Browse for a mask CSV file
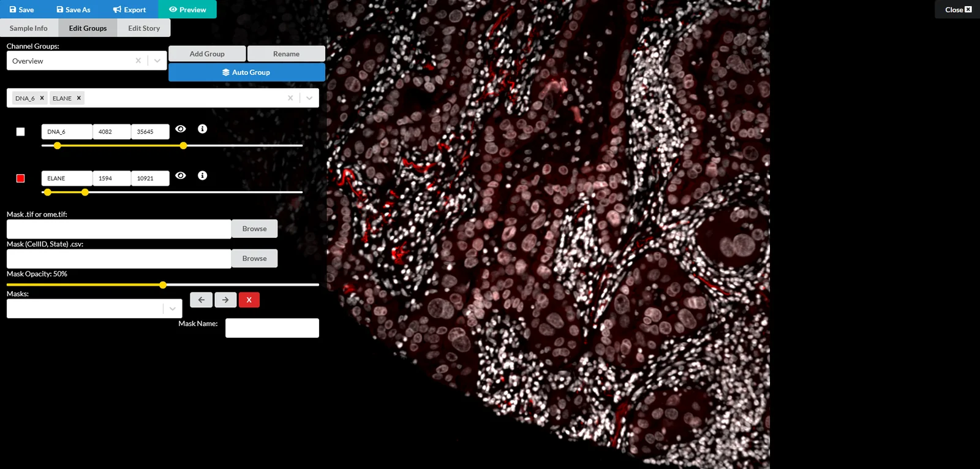The image size is (980, 469). coord(254,259)
